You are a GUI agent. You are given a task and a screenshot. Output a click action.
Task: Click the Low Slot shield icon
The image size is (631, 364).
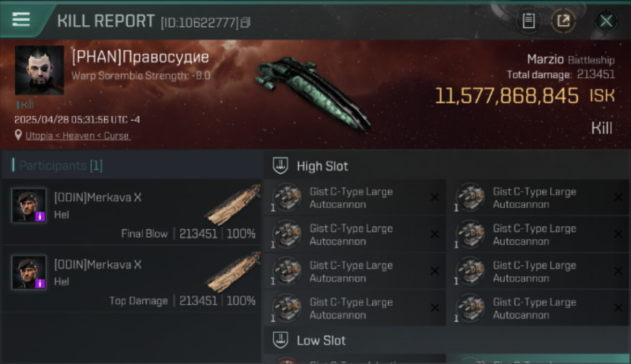point(280,340)
